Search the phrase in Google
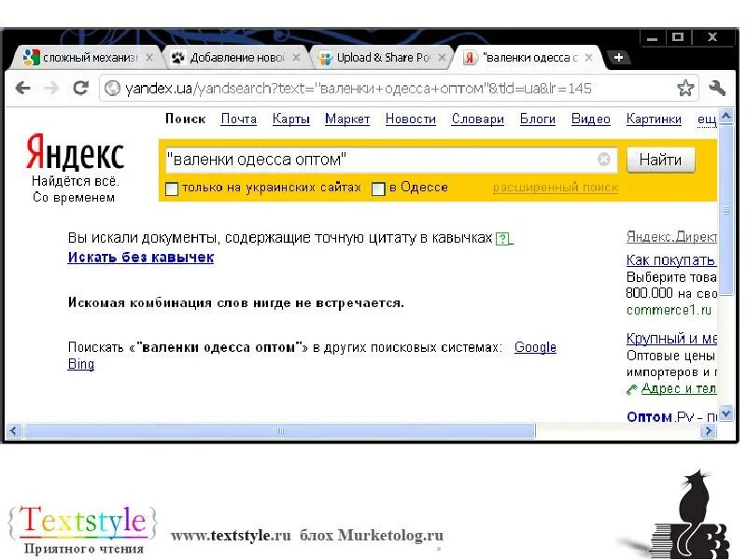 [535, 347]
